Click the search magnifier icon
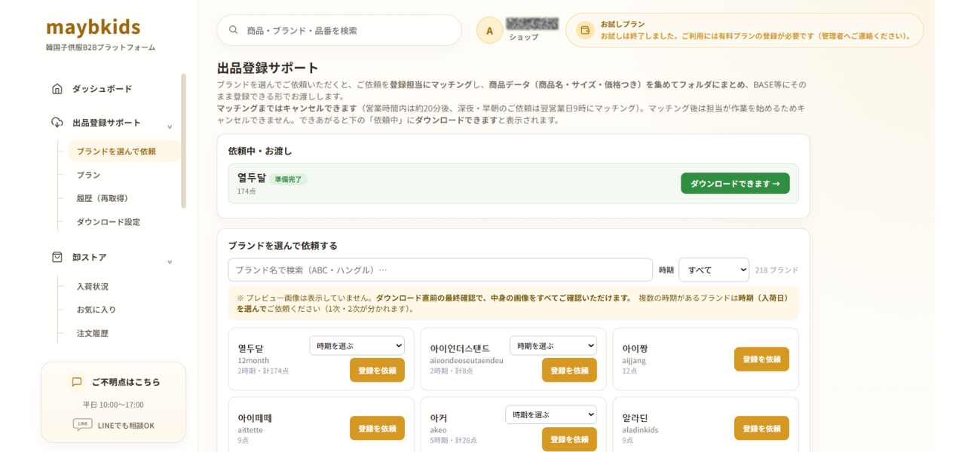980x452 pixels. click(x=234, y=30)
